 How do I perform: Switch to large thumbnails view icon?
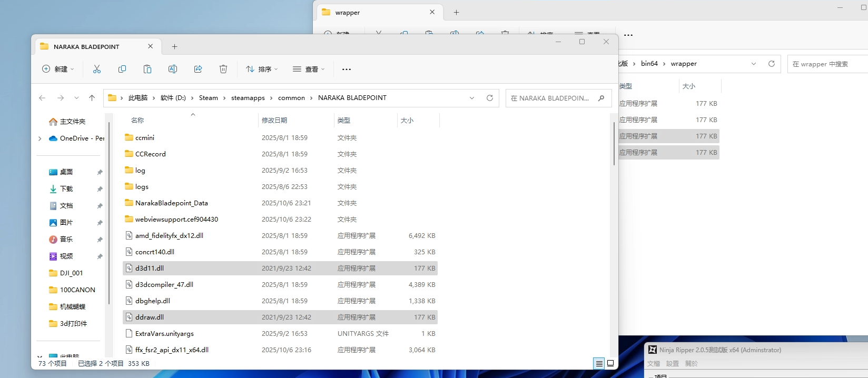(610, 363)
